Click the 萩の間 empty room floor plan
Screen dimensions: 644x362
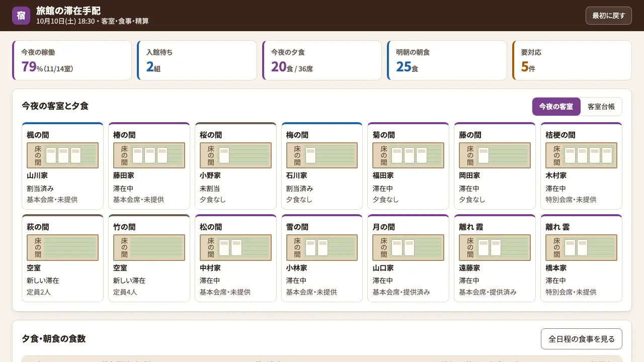click(x=62, y=247)
